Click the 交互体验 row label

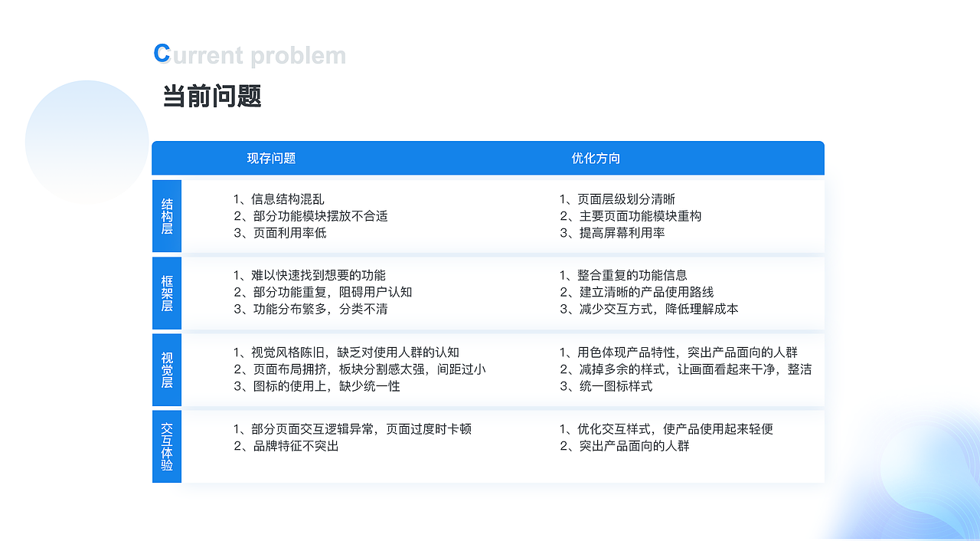(167, 446)
